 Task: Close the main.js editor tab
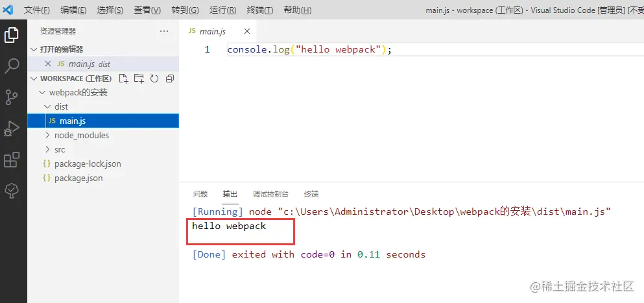(247, 31)
